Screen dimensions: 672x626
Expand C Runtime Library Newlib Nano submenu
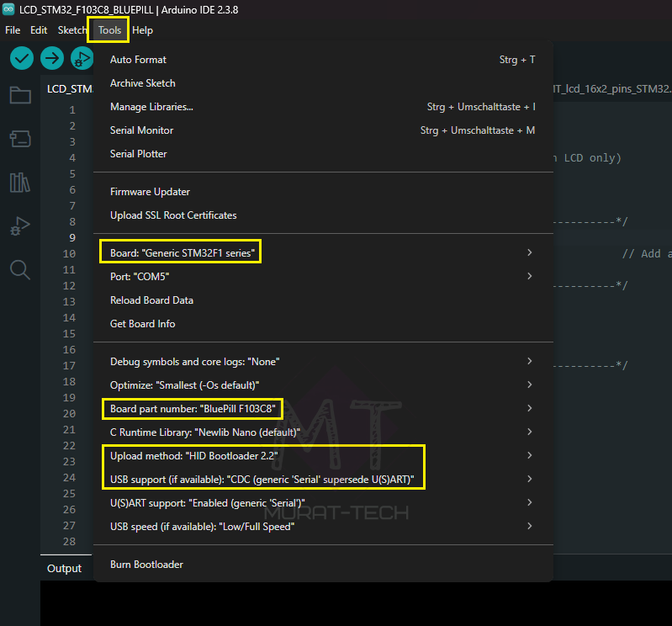tap(323, 432)
